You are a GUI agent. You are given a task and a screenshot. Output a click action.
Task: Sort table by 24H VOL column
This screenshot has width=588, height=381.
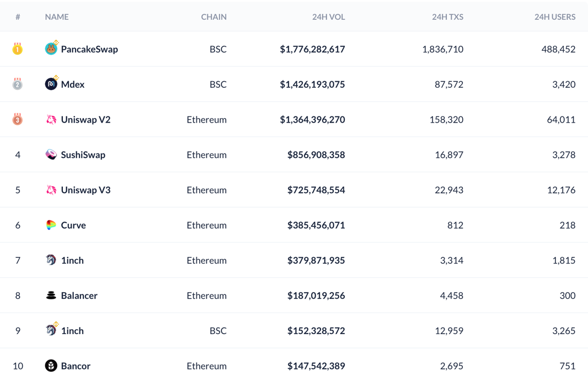tap(328, 17)
